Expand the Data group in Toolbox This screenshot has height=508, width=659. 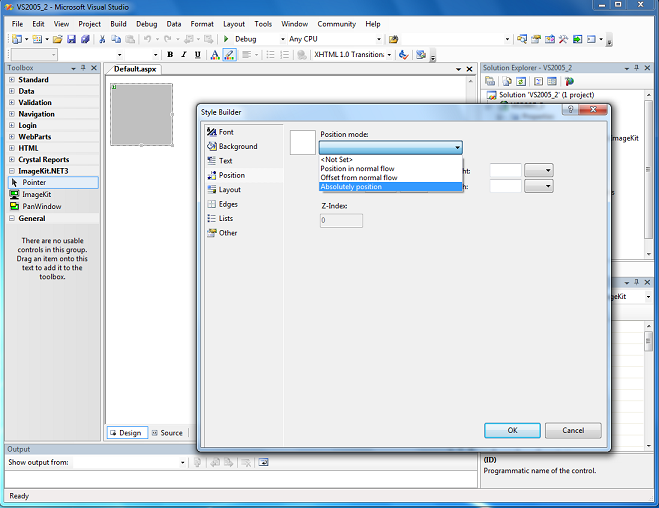pyautogui.click(x=12, y=91)
